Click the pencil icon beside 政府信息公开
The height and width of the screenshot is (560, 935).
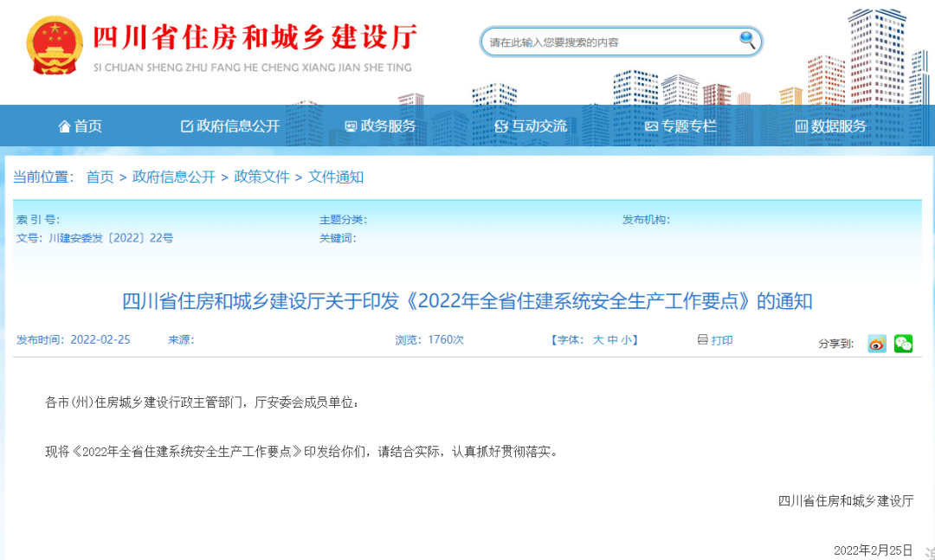click(186, 126)
